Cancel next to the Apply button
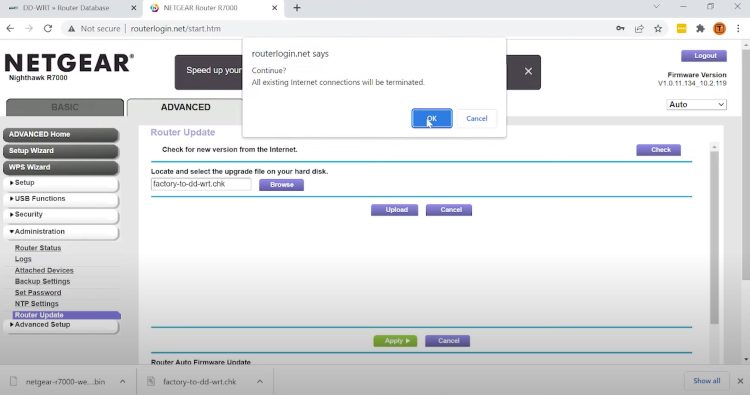 [447, 341]
